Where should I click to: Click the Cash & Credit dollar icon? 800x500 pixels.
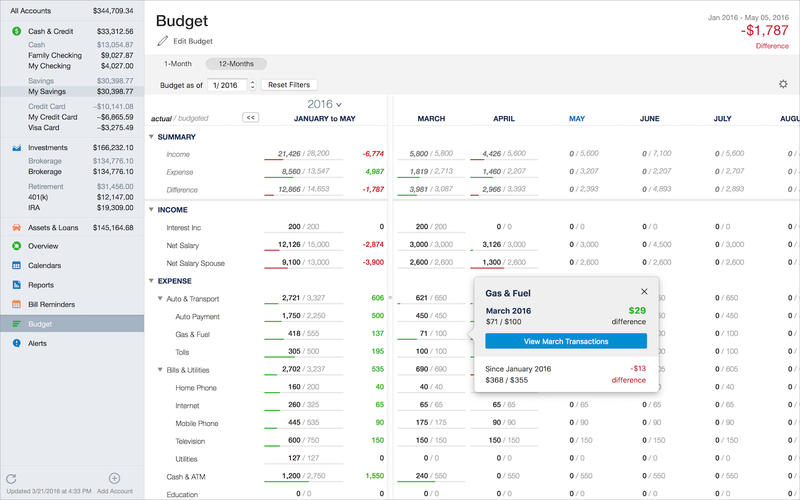(x=17, y=31)
